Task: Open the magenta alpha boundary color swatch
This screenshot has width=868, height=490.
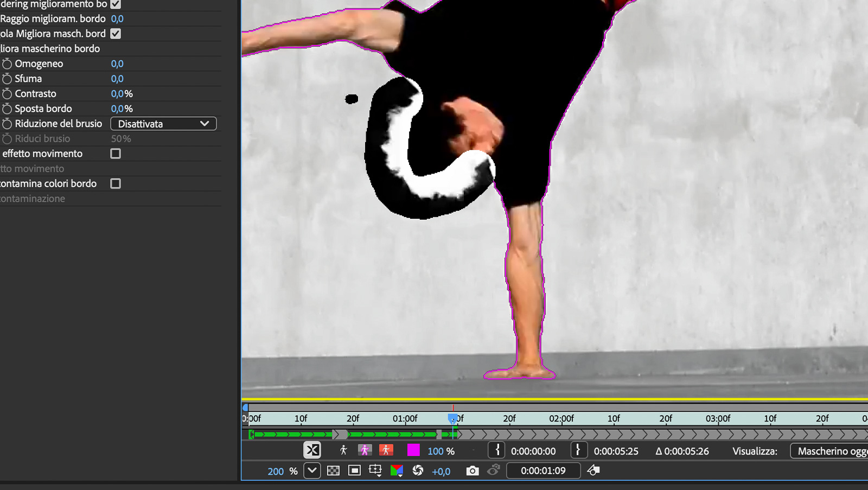Action: (413, 450)
